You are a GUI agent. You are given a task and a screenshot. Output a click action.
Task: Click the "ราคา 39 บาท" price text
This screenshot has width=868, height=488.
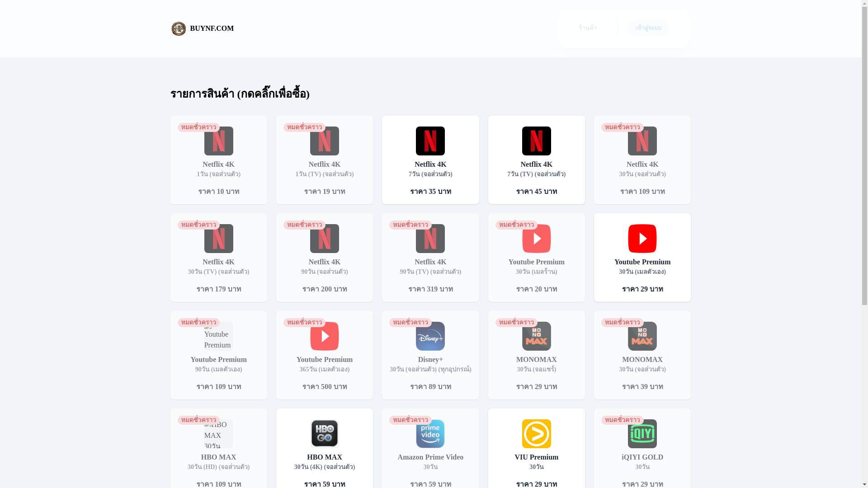tap(642, 387)
